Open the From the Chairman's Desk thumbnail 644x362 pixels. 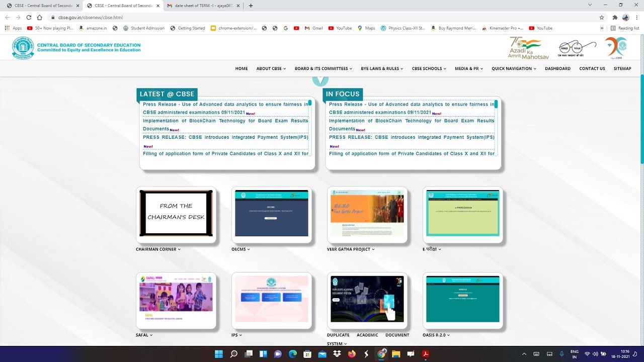pos(176,213)
